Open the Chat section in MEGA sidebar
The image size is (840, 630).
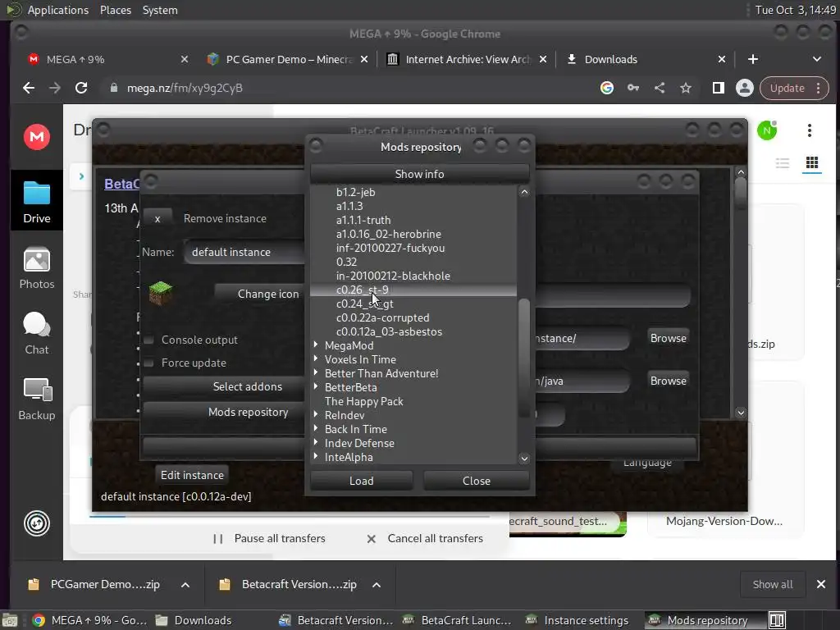tap(36, 333)
